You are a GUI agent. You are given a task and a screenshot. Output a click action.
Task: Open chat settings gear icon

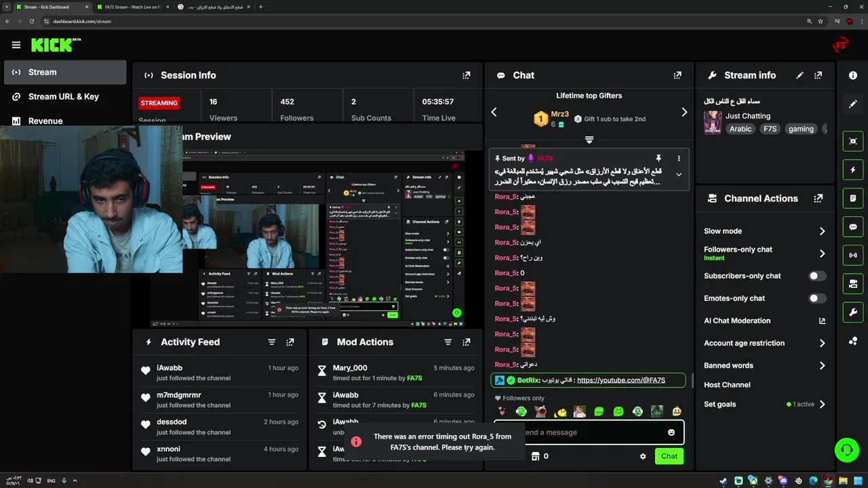643,456
